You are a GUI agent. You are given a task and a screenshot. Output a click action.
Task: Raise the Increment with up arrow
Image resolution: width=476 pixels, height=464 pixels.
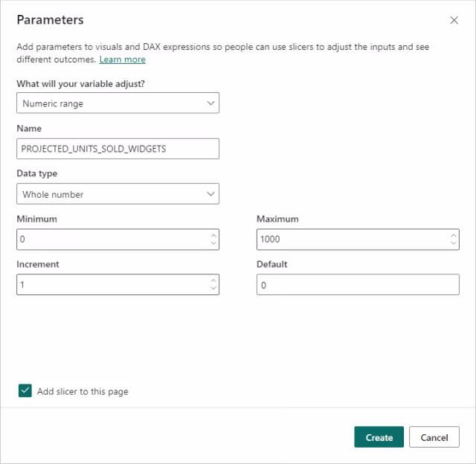click(213, 281)
